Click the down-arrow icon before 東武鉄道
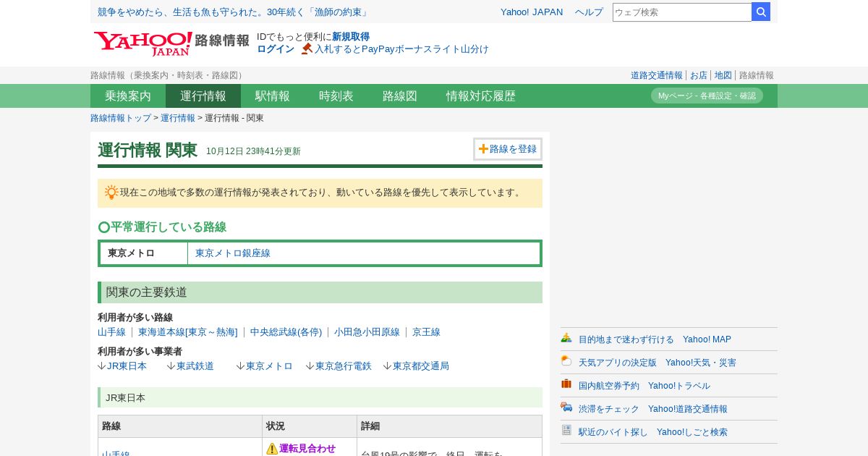 tap(171, 366)
